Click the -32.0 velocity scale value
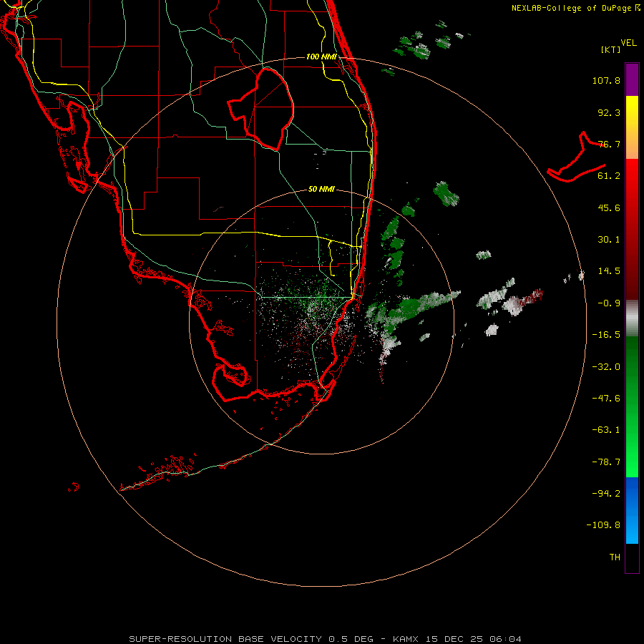Screen dimensions: 644x644 [x=606, y=367]
